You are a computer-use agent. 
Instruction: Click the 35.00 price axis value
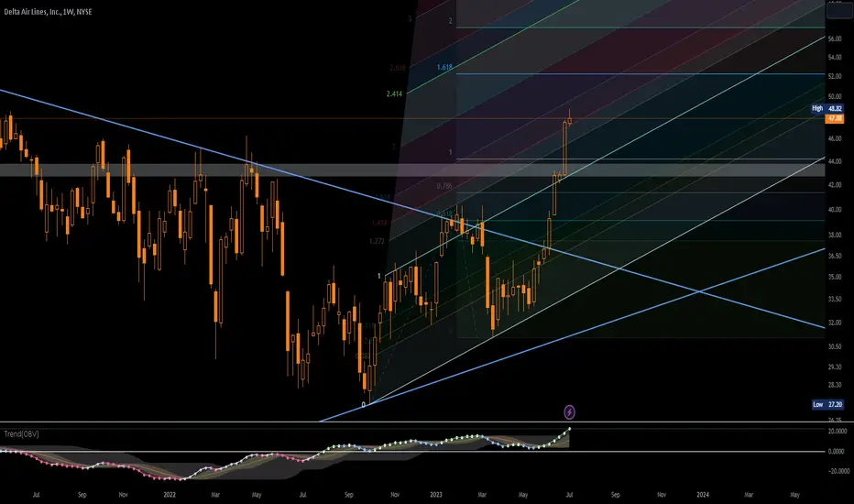pos(835,277)
